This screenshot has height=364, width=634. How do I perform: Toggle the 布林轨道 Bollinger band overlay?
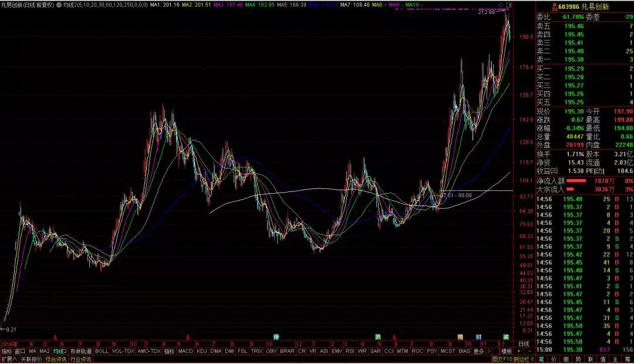point(81,351)
